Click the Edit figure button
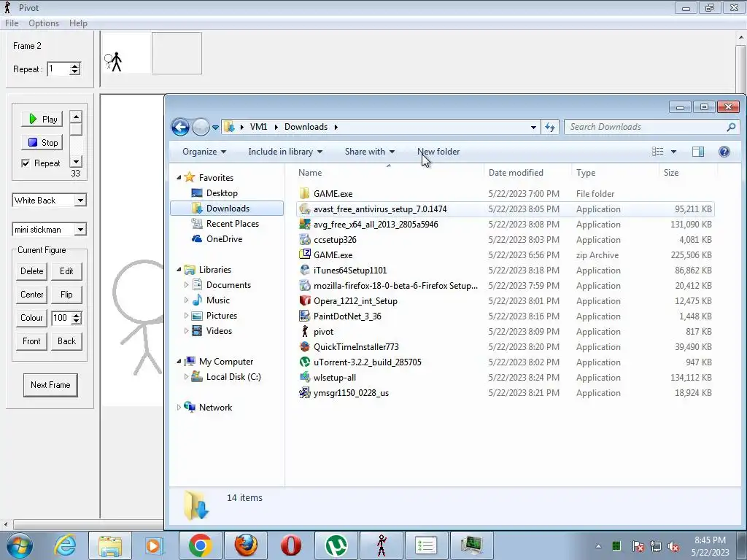 pyautogui.click(x=66, y=271)
